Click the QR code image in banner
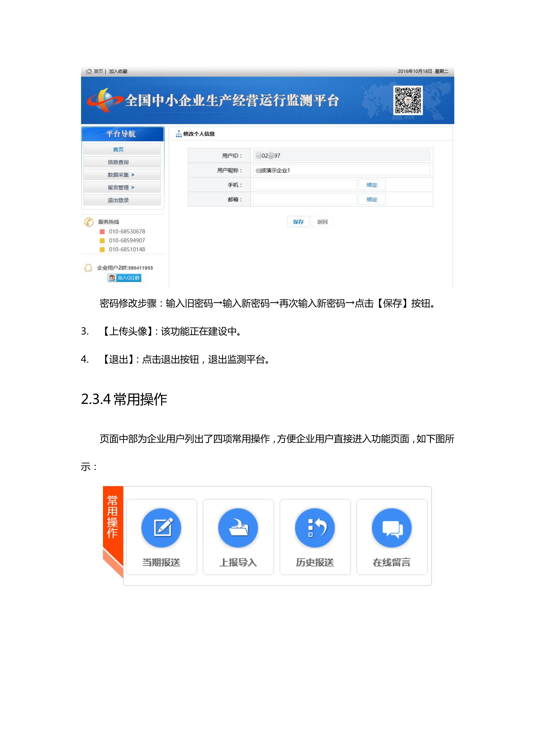Image resolution: width=535 pixels, height=756 pixels. (408, 100)
